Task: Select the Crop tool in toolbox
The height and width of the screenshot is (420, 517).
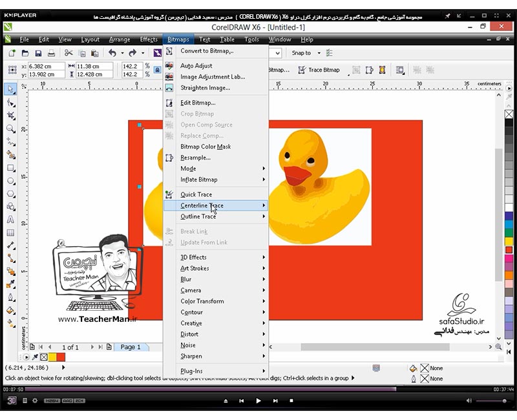Action: point(10,116)
